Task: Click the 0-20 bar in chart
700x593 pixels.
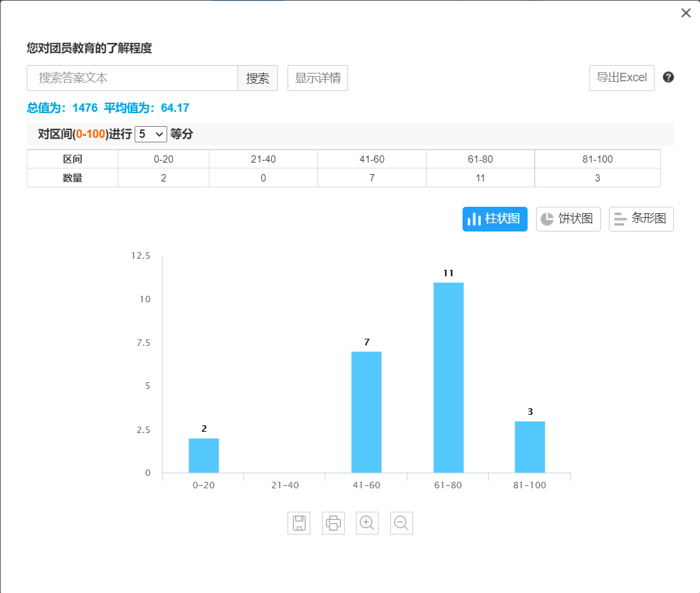Action: 204,455
